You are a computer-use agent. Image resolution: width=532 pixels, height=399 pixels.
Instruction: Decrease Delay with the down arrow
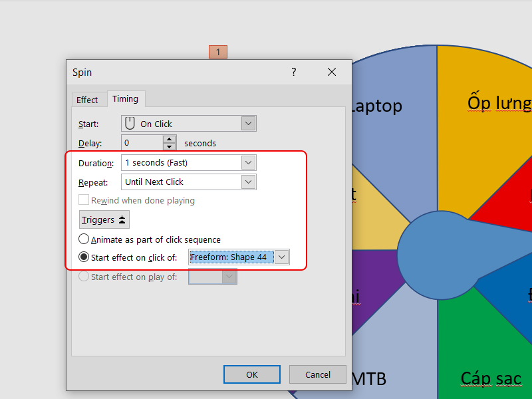(x=170, y=146)
